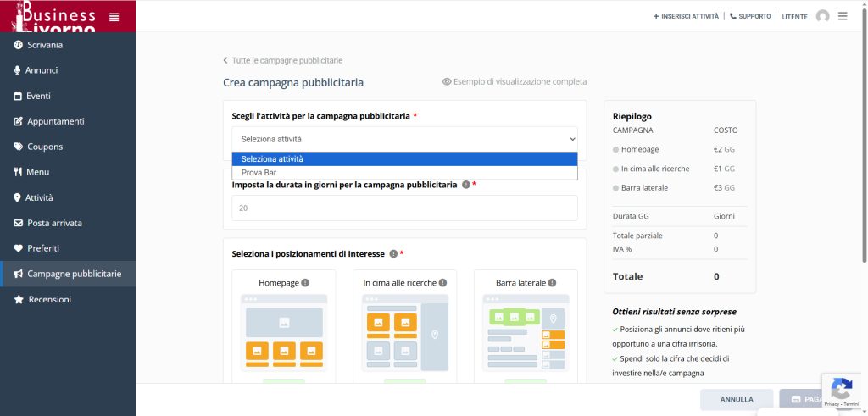Click the info icon beside In cima alle ricerche
Viewport: 868px width, 416px height.
442,283
